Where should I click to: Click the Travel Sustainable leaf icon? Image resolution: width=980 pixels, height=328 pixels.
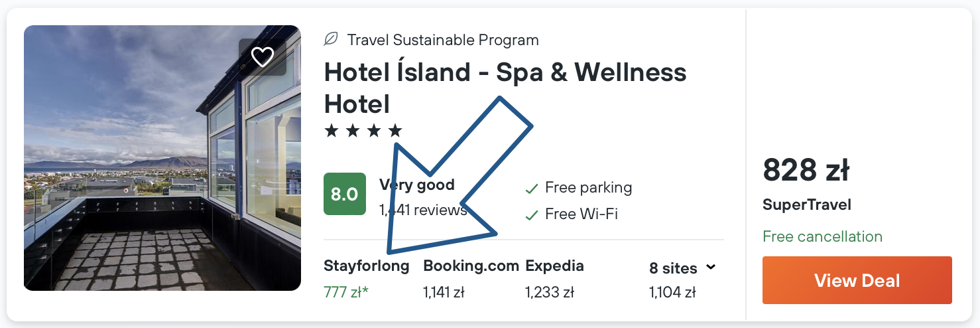[330, 40]
